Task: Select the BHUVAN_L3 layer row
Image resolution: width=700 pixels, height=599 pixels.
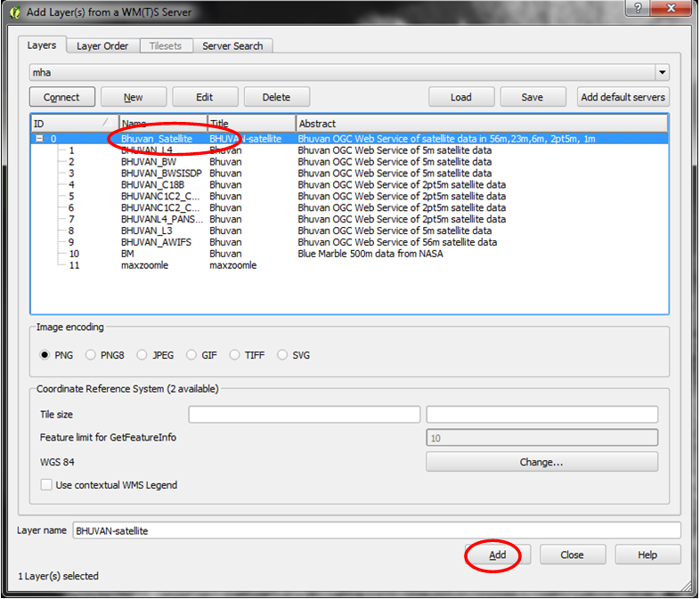Action: pos(349,231)
